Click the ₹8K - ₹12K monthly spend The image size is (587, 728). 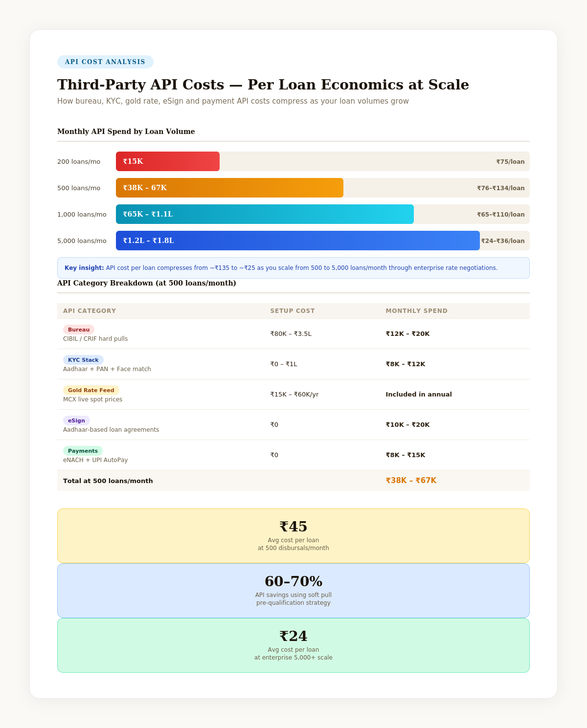coord(406,364)
